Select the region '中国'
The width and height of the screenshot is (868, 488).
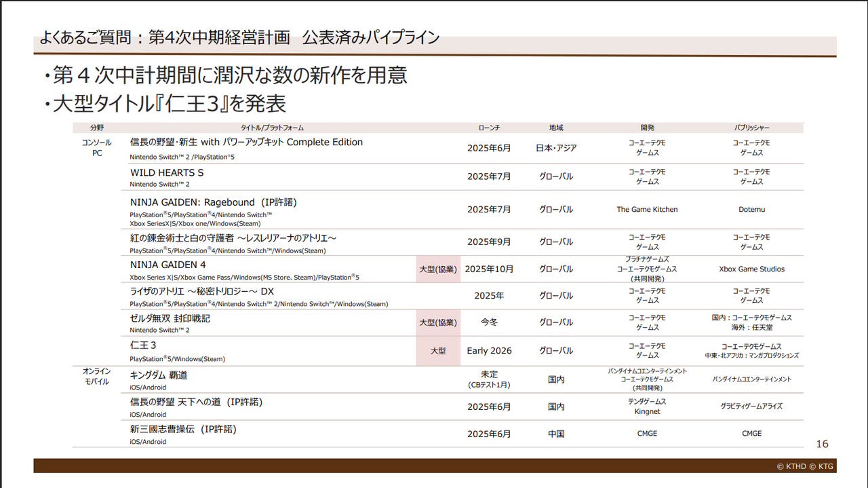tap(556, 434)
